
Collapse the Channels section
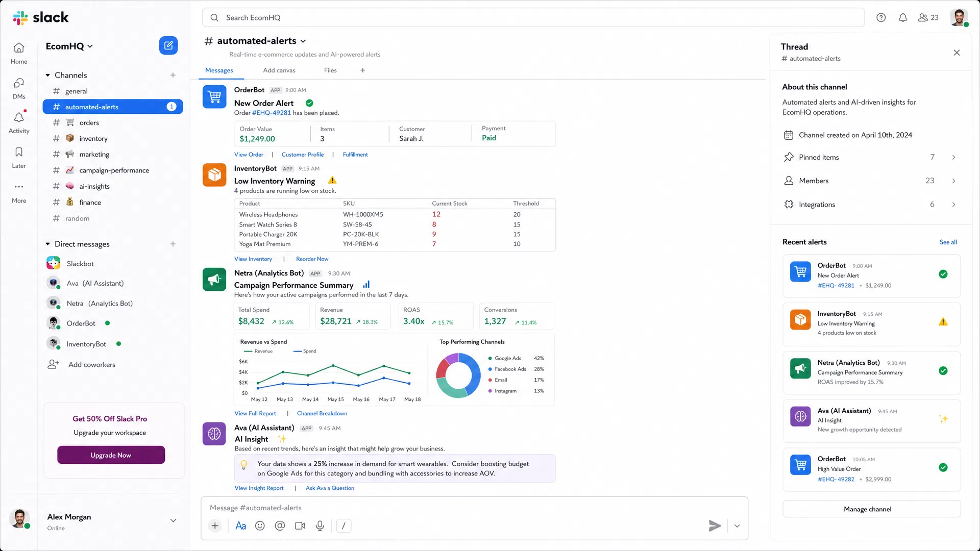(47, 75)
